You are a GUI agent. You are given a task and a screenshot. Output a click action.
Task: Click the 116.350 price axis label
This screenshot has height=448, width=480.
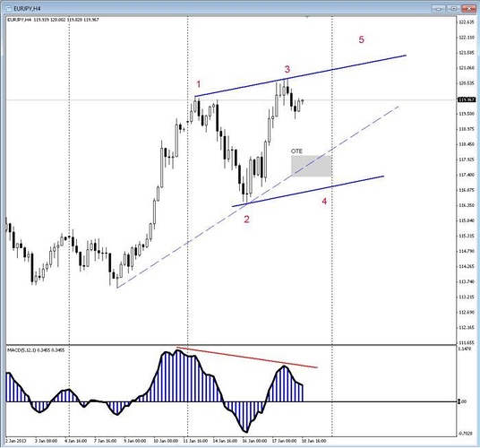(x=467, y=205)
